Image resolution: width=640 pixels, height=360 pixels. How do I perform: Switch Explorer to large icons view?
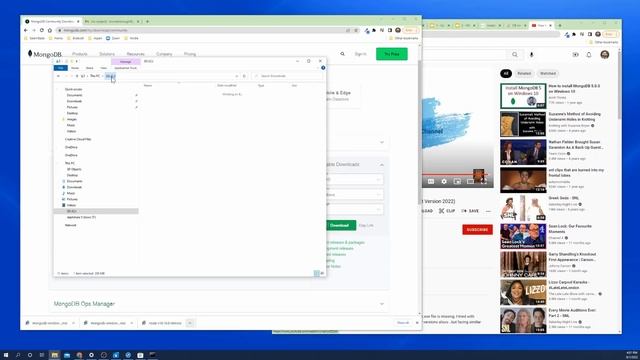(322, 273)
